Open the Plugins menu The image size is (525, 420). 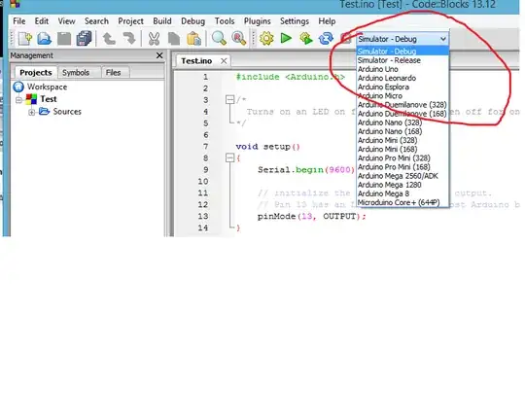257,21
